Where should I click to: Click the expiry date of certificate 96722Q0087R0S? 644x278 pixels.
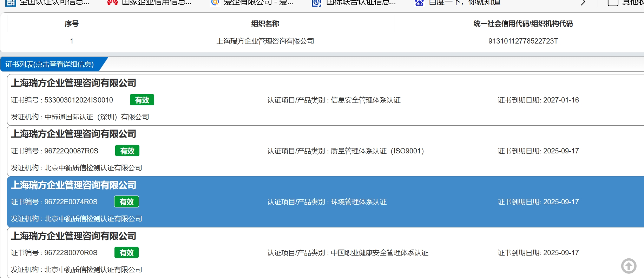(561, 151)
